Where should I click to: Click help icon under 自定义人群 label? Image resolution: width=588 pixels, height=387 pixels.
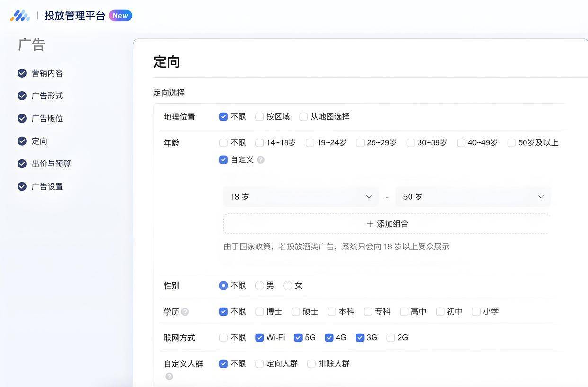(169, 377)
